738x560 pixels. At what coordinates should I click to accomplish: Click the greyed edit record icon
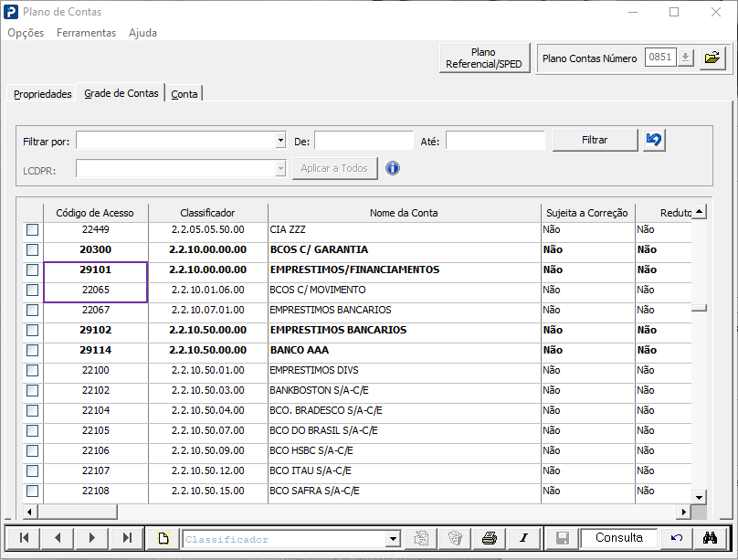coord(421,537)
